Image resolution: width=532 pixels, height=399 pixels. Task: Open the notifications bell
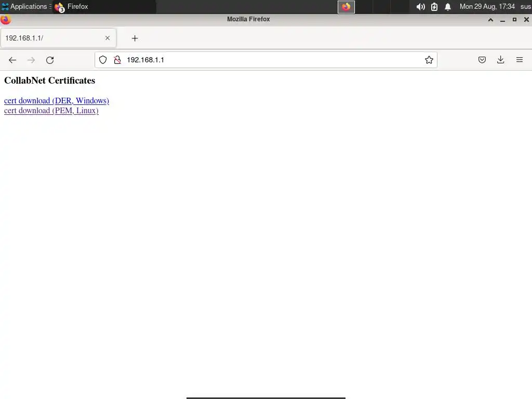(x=448, y=7)
